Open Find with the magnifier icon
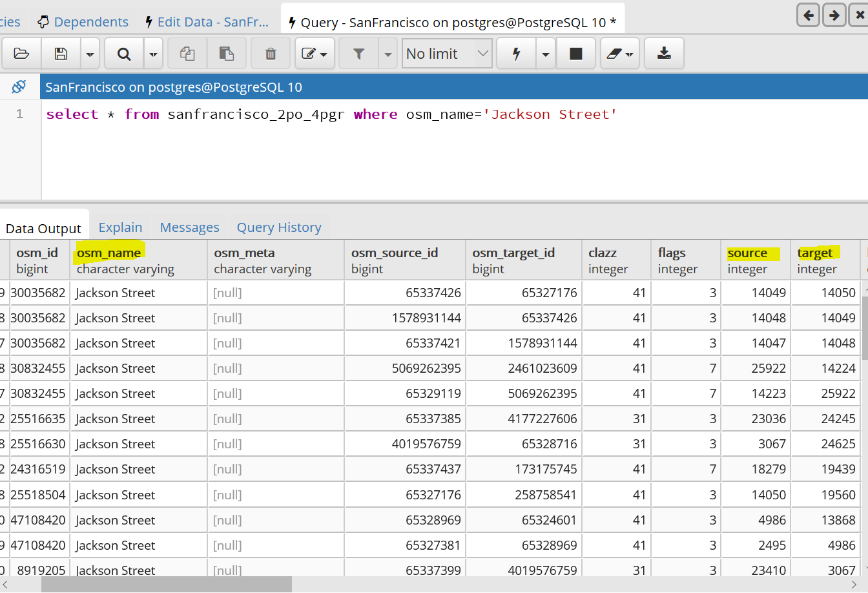This screenshot has height=593, width=868. coord(124,54)
